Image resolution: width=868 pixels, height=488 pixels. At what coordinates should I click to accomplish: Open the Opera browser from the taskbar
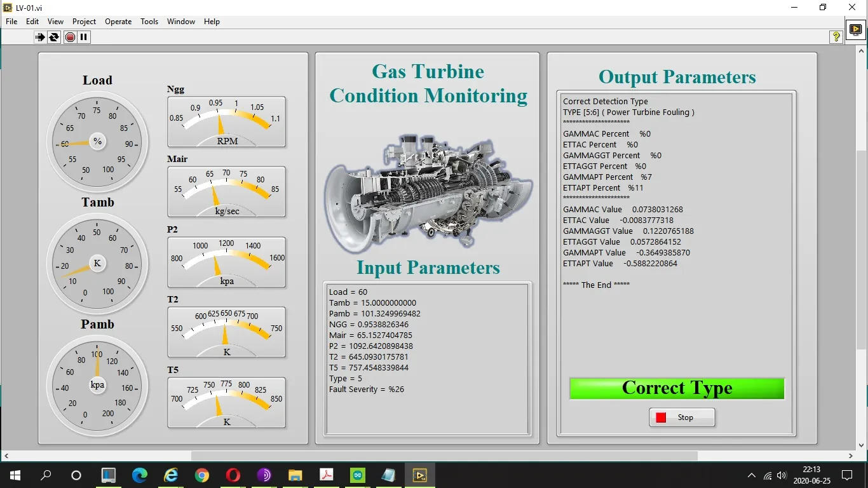pos(233,475)
